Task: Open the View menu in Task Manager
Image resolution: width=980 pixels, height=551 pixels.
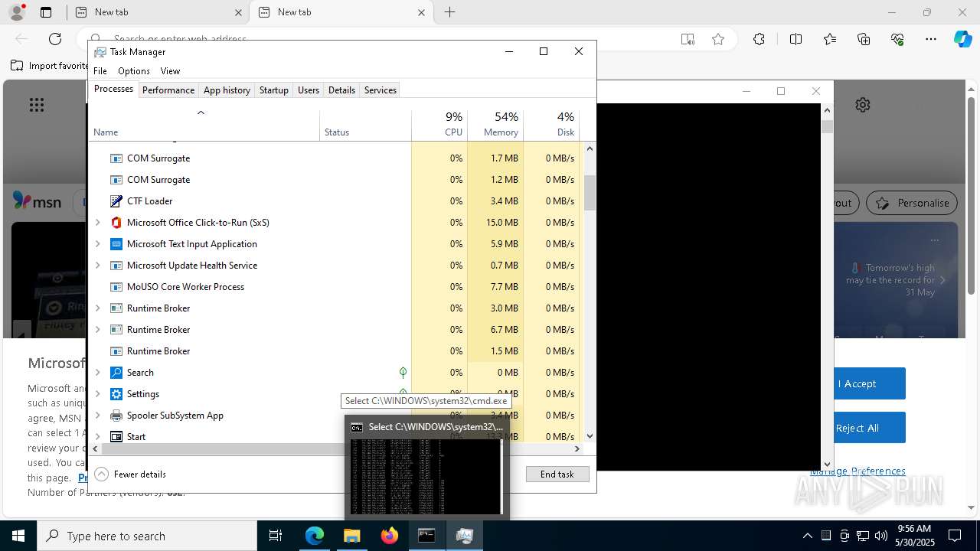Action: pyautogui.click(x=170, y=71)
